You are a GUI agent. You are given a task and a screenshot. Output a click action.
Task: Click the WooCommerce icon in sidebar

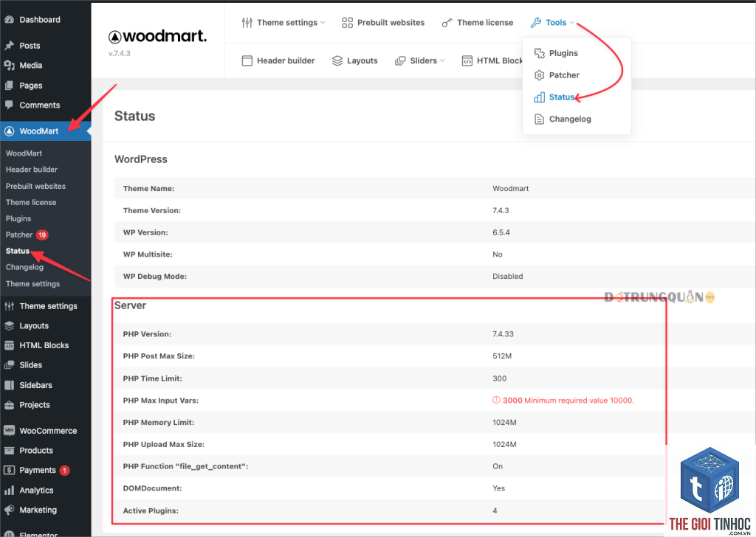(9, 431)
